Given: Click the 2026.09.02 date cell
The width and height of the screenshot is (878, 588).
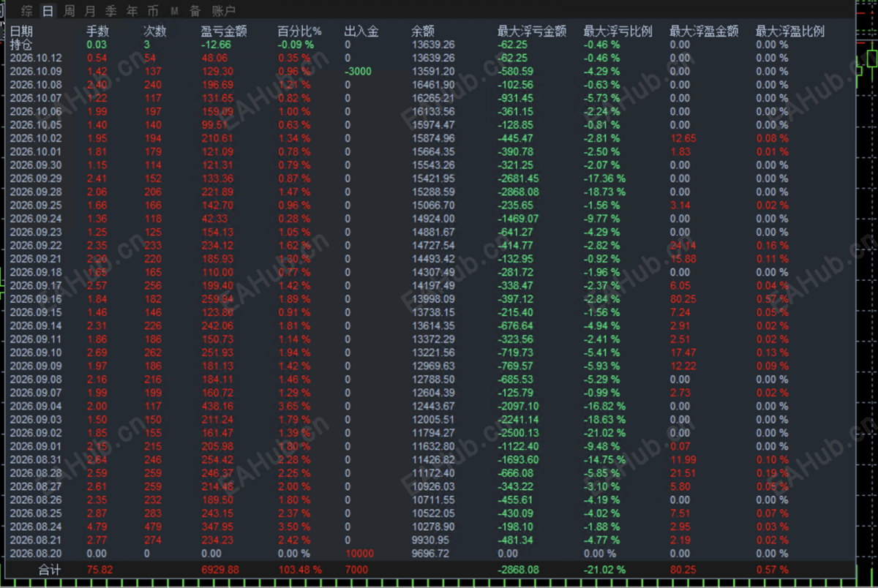Looking at the screenshot, I should 36,433.
